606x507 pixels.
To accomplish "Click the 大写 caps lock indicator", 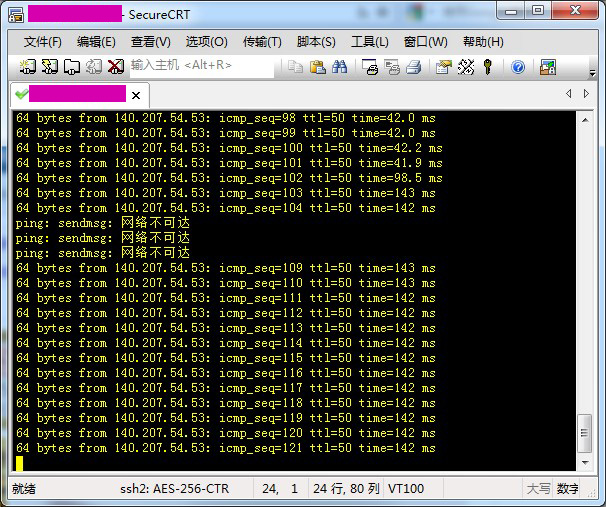I will tap(538, 489).
